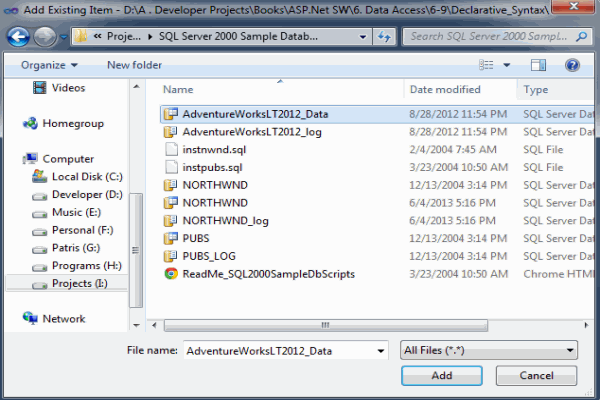600x400 pixels.
Task: Click the Computer icon
Action: (x=30, y=158)
